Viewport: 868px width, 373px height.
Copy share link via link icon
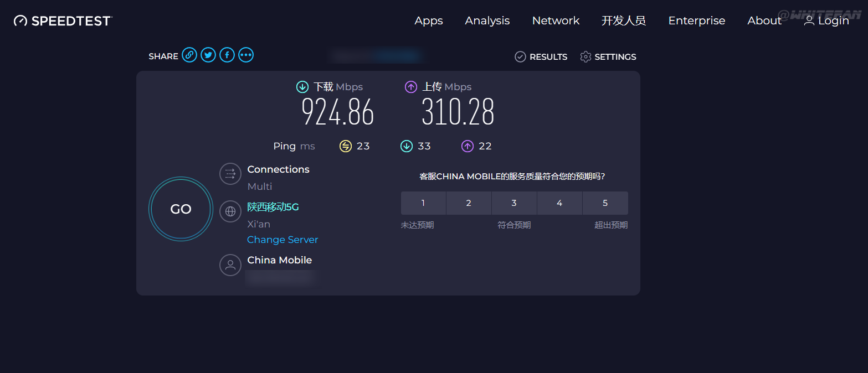189,55
